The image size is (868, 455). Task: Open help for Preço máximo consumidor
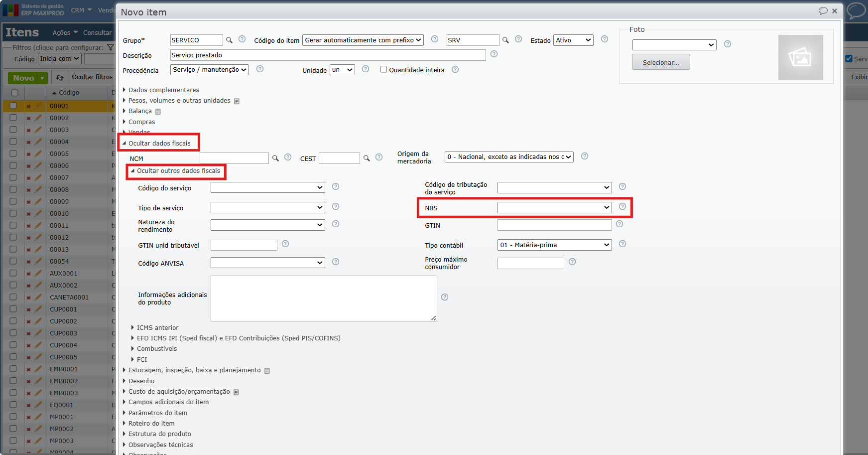[572, 262]
